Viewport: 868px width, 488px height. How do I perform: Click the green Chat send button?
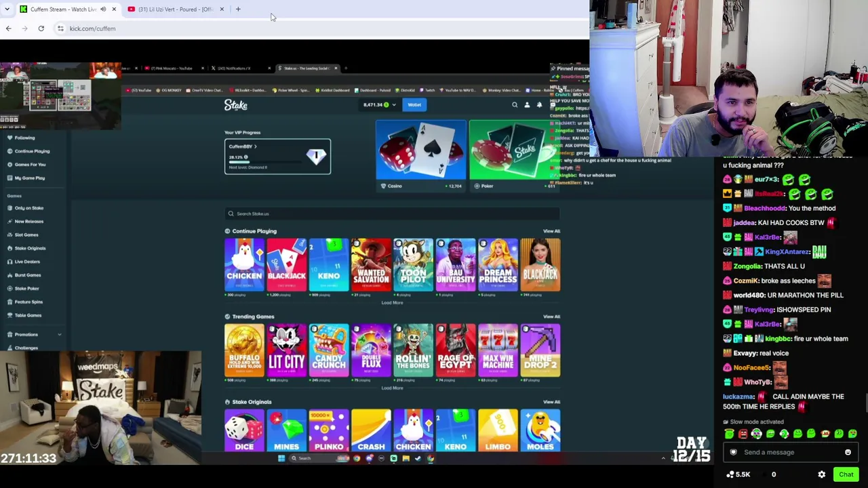pyautogui.click(x=846, y=474)
